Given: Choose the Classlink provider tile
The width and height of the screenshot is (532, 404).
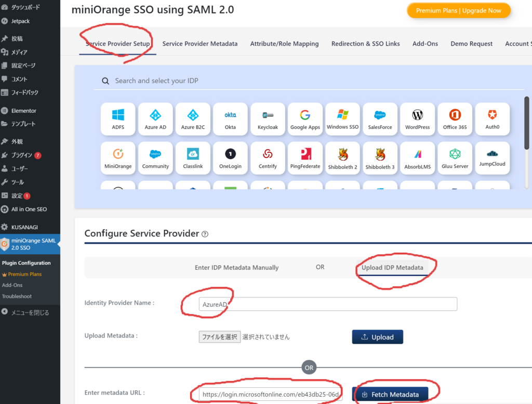Looking at the screenshot, I should [x=193, y=158].
